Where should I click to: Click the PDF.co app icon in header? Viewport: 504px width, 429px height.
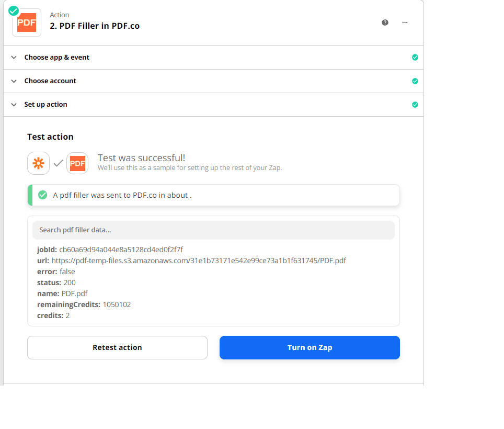[27, 23]
